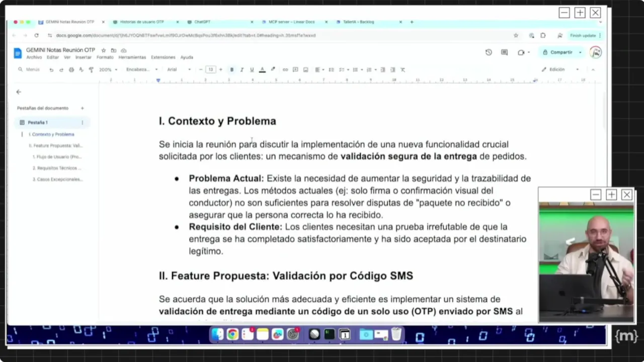Decrease the indent
Viewport: 644px width, 362px height.
tap(383, 70)
